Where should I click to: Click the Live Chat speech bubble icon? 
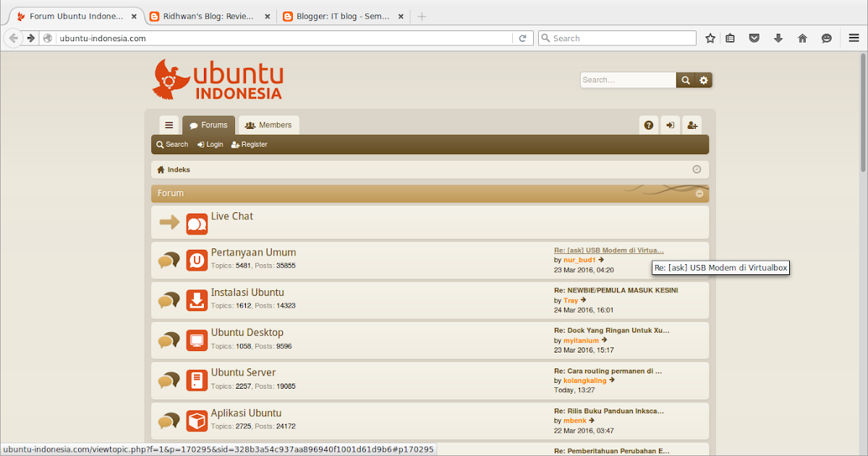click(197, 224)
